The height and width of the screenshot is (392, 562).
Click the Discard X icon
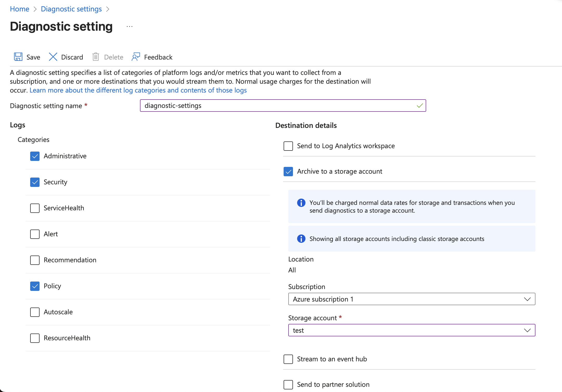53,57
